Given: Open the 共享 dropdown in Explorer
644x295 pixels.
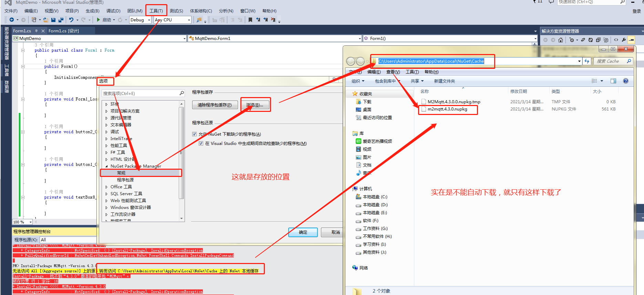Looking at the screenshot, I should (x=417, y=81).
